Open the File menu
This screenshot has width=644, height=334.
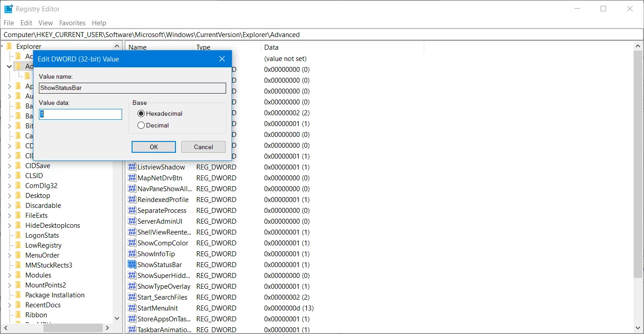(x=9, y=23)
